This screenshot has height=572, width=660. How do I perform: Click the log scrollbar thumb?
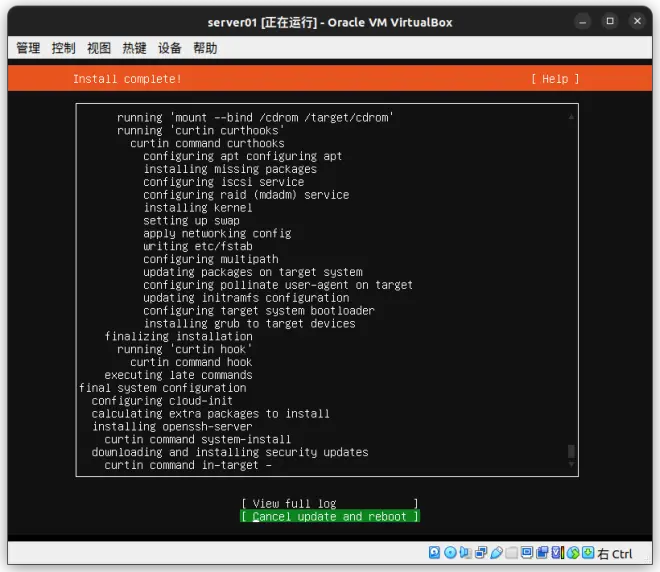point(571,451)
